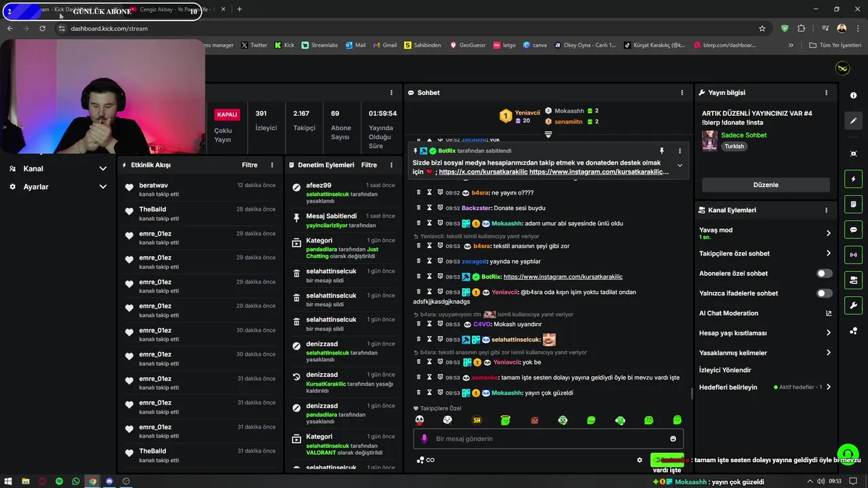The image size is (868, 488).
Task: Open three-dot menu of Kanal Eylemleri panel
Action: pyautogui.click(x=826, y=210)
